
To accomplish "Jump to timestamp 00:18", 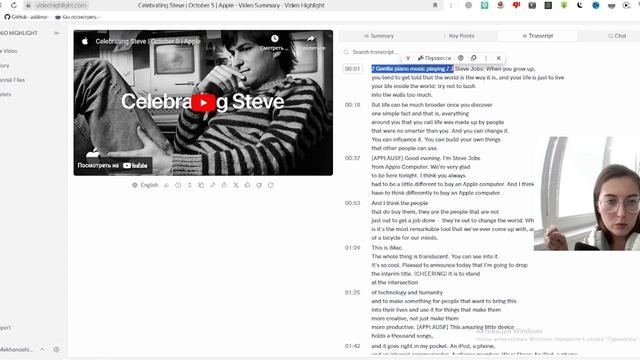I will (x=352, y=105).
